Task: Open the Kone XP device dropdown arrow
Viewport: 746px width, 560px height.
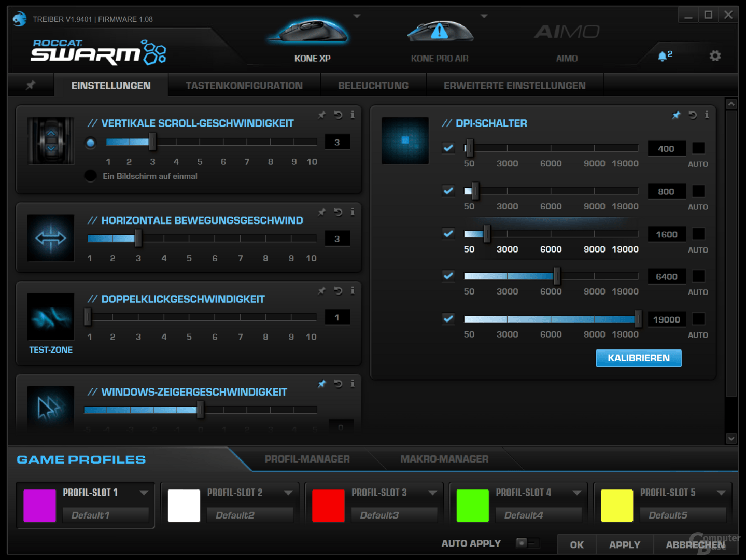Action: [357, 16]
